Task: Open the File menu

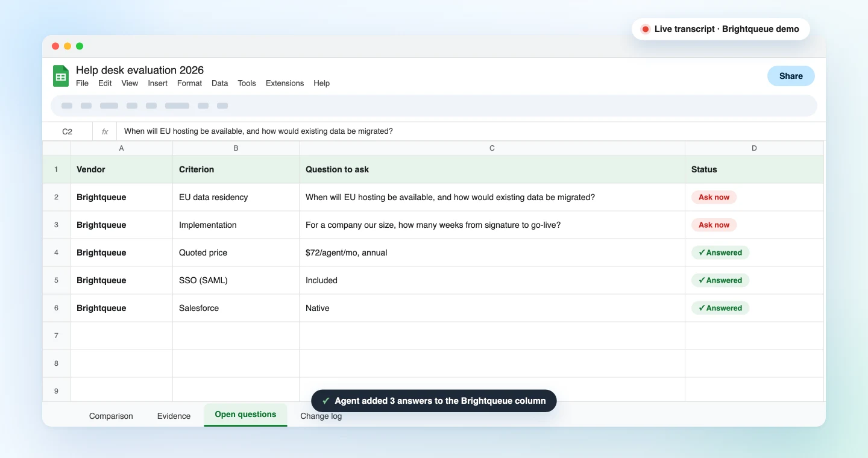Action: [82, 83]
